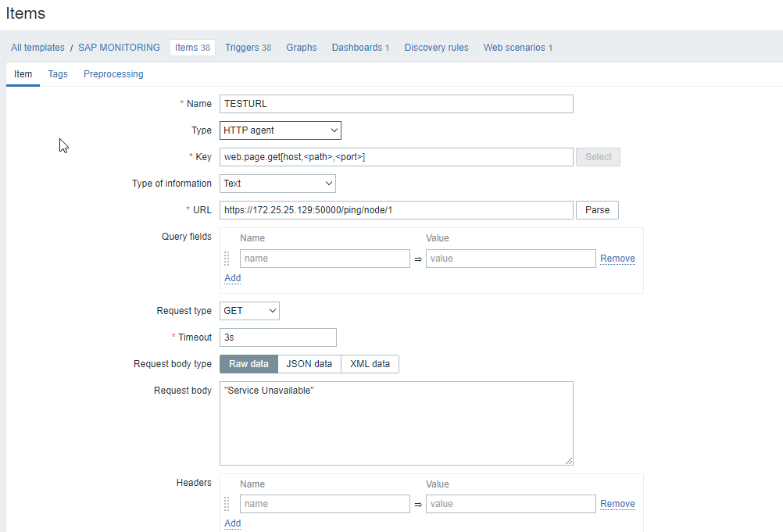Select JSON data request body type
783x532 pixels.
(x=309, y=364)
